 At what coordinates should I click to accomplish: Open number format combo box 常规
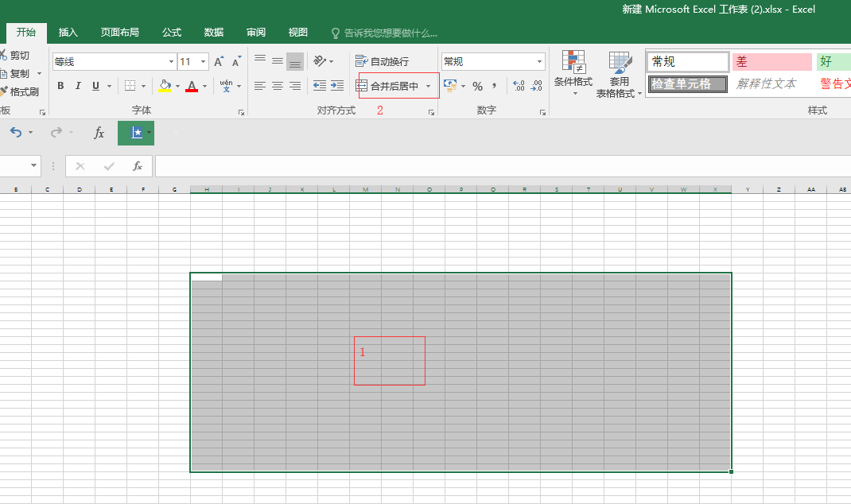pos(493,62)
